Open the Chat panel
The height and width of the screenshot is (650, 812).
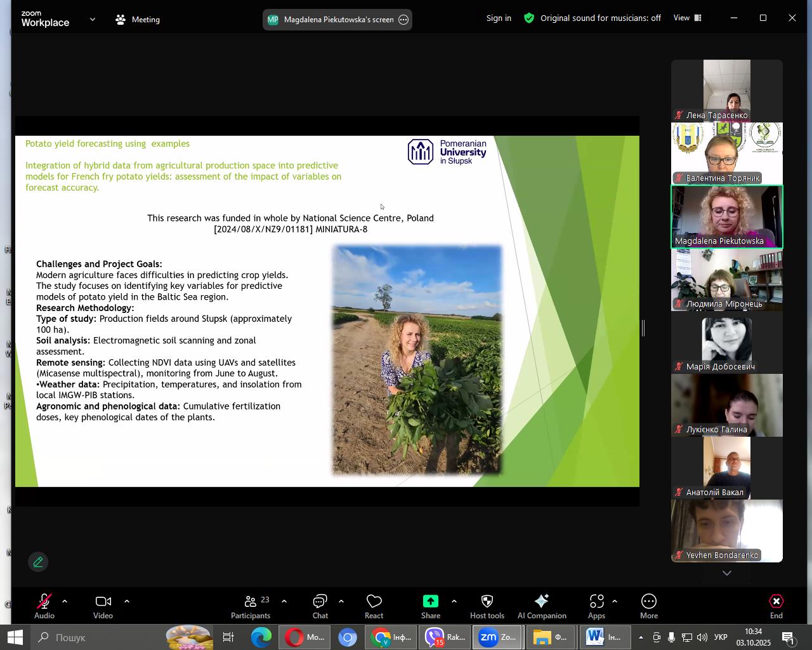tap(320, 606)
